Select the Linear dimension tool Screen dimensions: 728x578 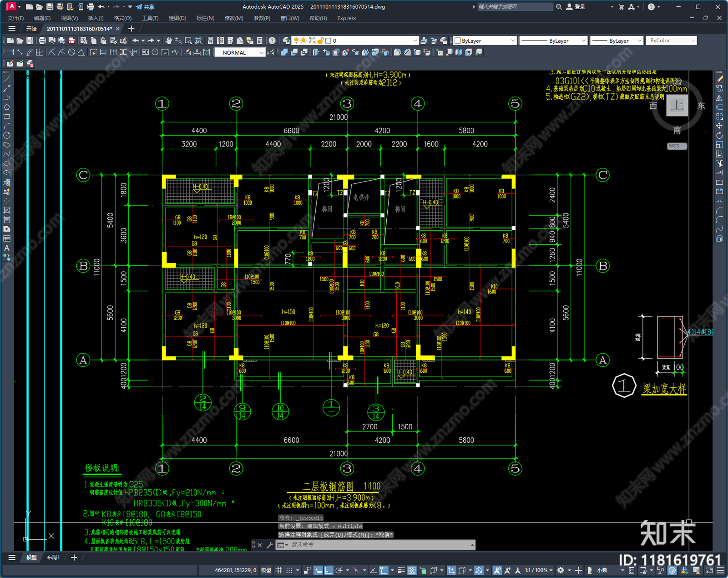[x=10, y=52]
